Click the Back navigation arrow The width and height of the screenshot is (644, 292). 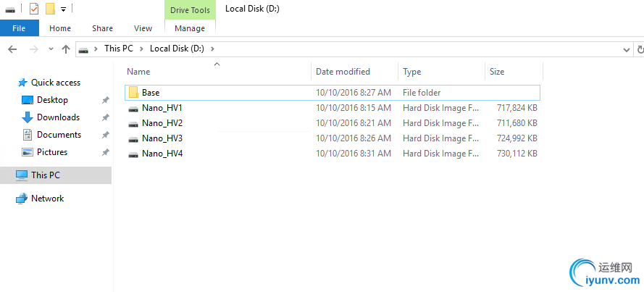[x=12, y=49]
